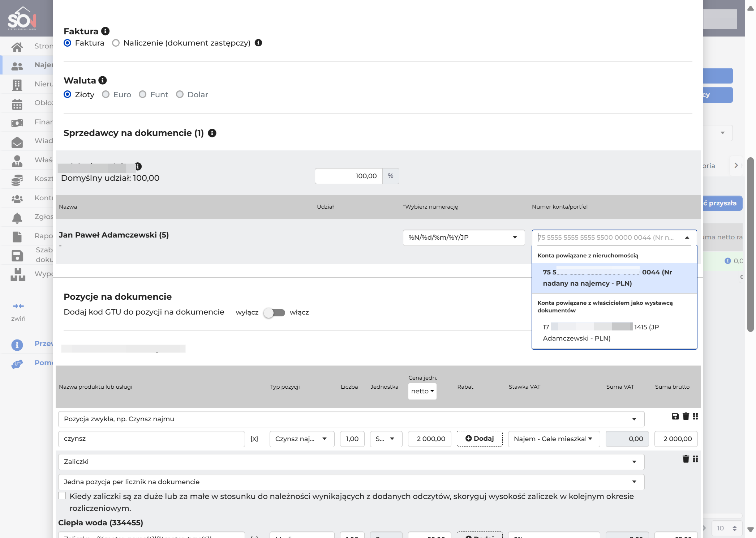Click drag-handle grid icon on Zaliczki row
This screenshot has width=756, height=538.
[695, 459]
